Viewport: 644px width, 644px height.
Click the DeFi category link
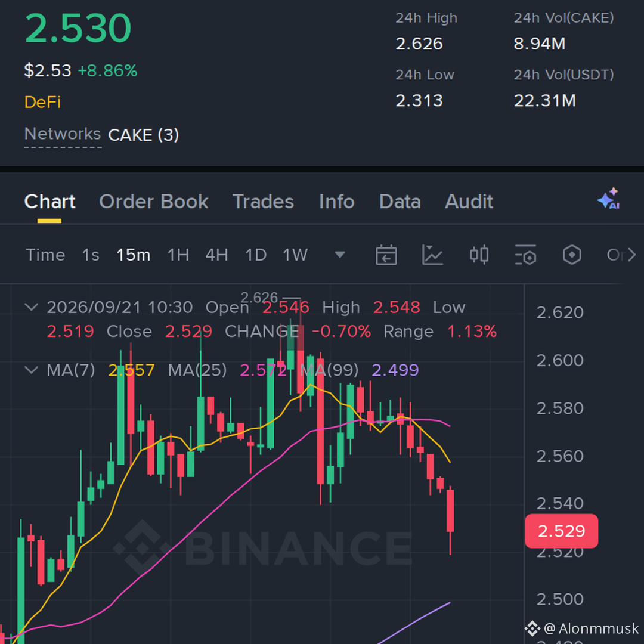click(x=42, y=102)
